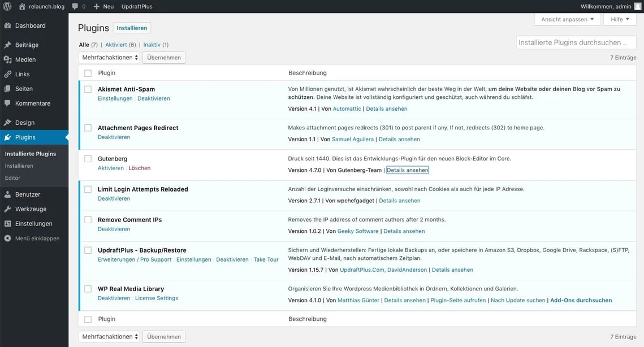Image resolution: width=644 pixels, height=347 pixels.
Task: Click the Medien icon in sidebar
Action: [7, 59]
